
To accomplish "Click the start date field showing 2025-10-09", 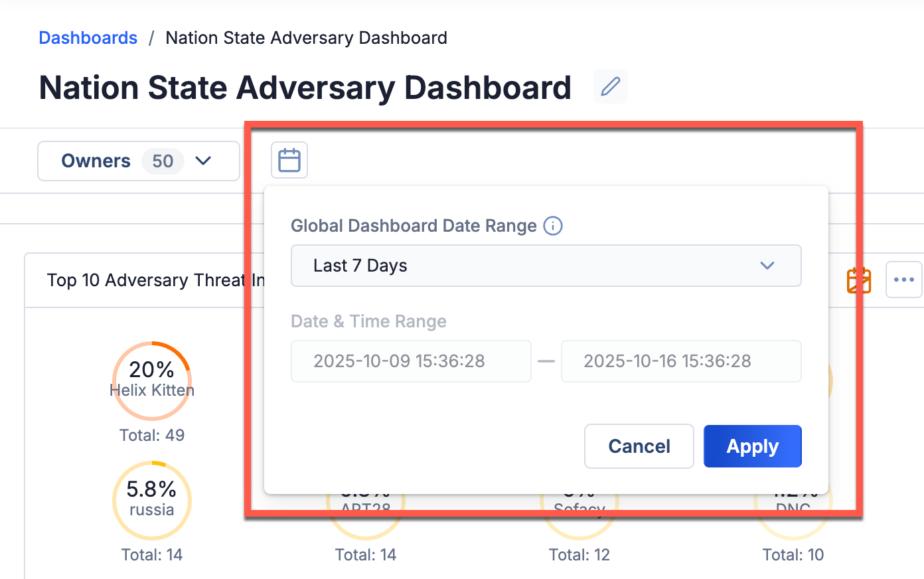I will pos(410,361).
